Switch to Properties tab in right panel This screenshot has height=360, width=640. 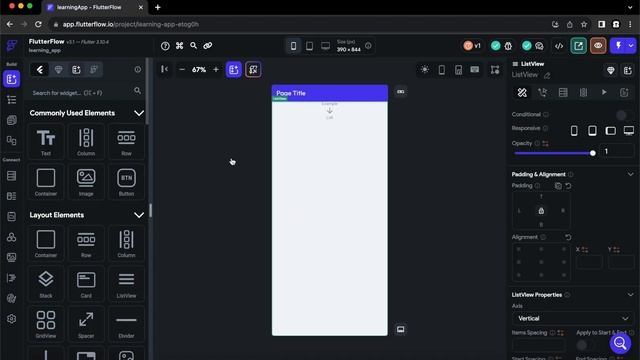[x=522, y=93]
